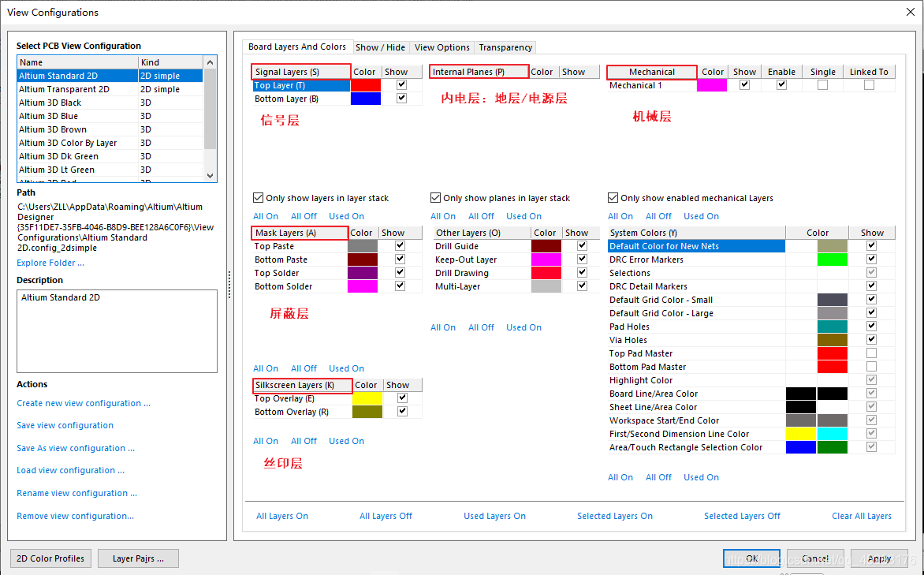Open the Pad Holes teal color swatch

832,327
